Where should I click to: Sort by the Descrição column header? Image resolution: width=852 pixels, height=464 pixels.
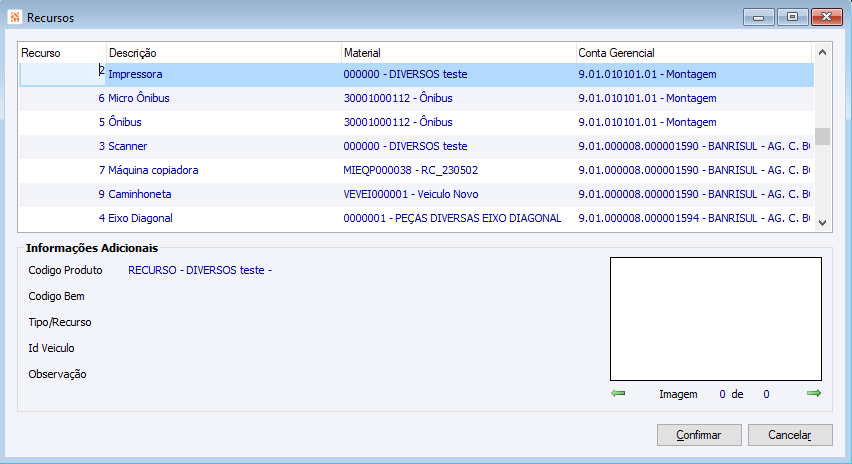click(223, 53)
